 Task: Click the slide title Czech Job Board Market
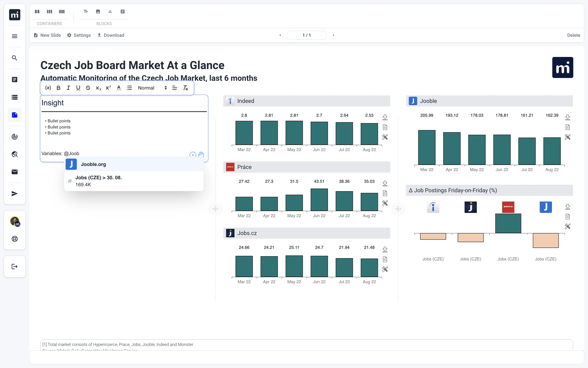(x=132, y=65)
